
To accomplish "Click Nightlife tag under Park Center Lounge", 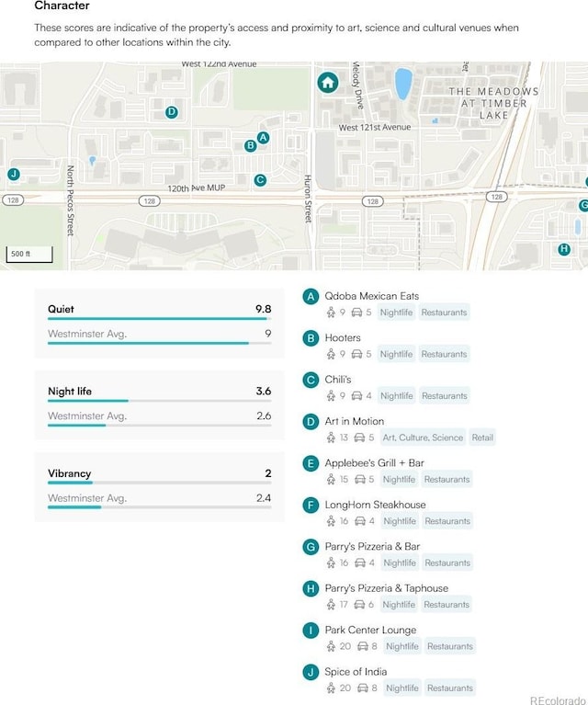I will [402, 646].
